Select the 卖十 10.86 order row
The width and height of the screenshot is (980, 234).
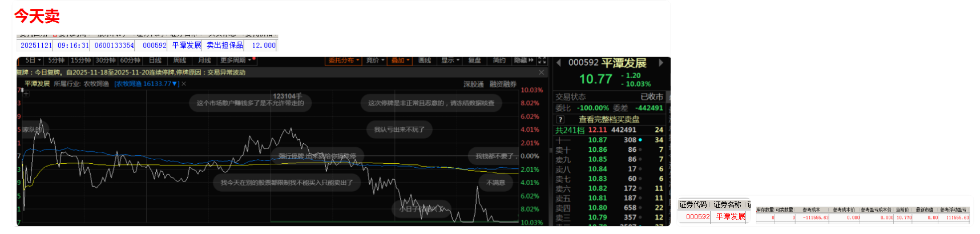click(x=610, y=150)
